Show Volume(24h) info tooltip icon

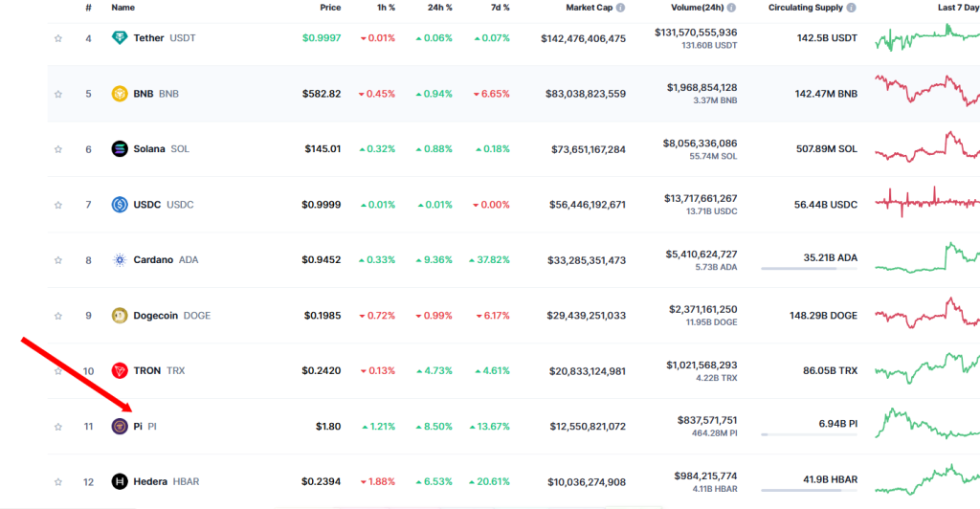(731, 8)
